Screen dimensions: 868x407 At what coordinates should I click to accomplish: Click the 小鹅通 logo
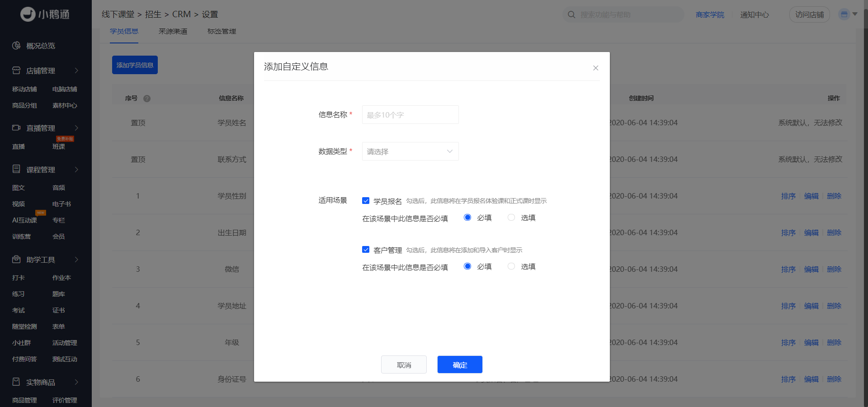tap(45, 14)
